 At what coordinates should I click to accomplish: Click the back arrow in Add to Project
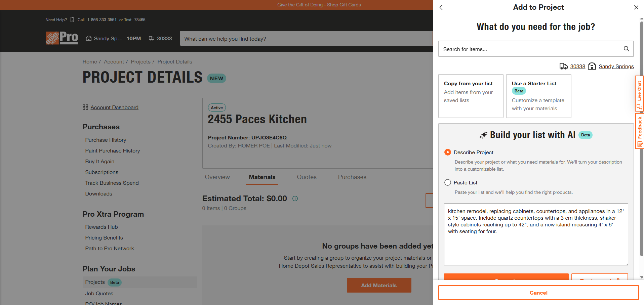pyautogui.click(x=441, y=7)
